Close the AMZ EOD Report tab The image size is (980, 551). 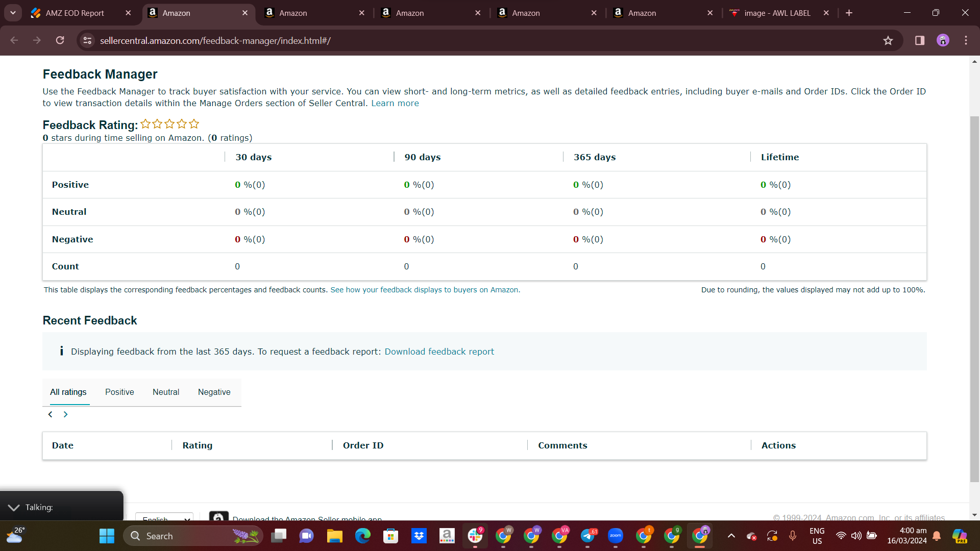(128, 13)
